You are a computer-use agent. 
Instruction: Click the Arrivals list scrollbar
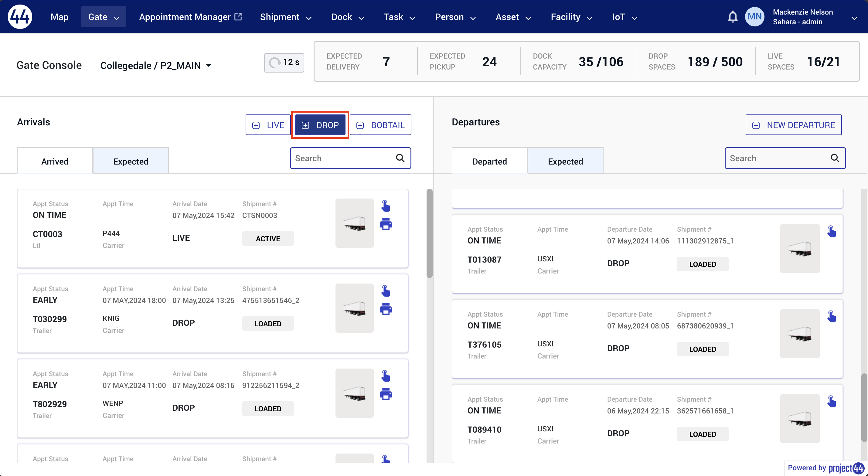[x=429, y=233]
